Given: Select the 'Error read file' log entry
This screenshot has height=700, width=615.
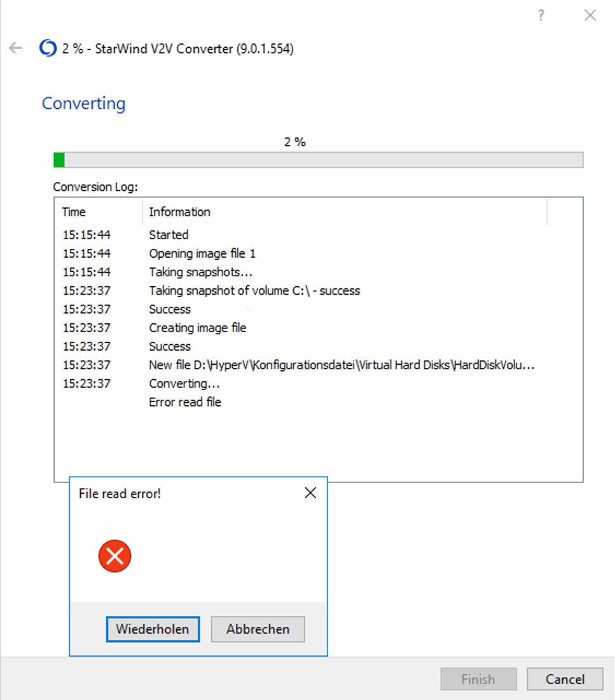Looking at the screenshot, I should click(x=318, y=402).
